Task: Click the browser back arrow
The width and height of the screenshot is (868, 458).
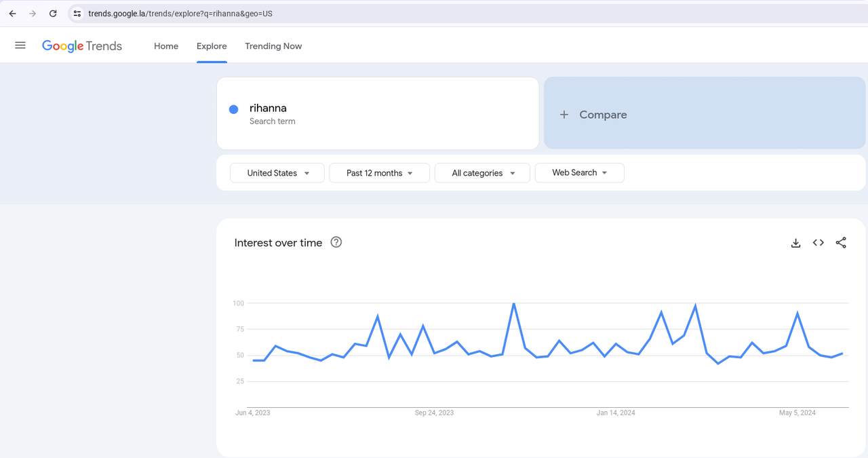Action: (x=12, y=14)
